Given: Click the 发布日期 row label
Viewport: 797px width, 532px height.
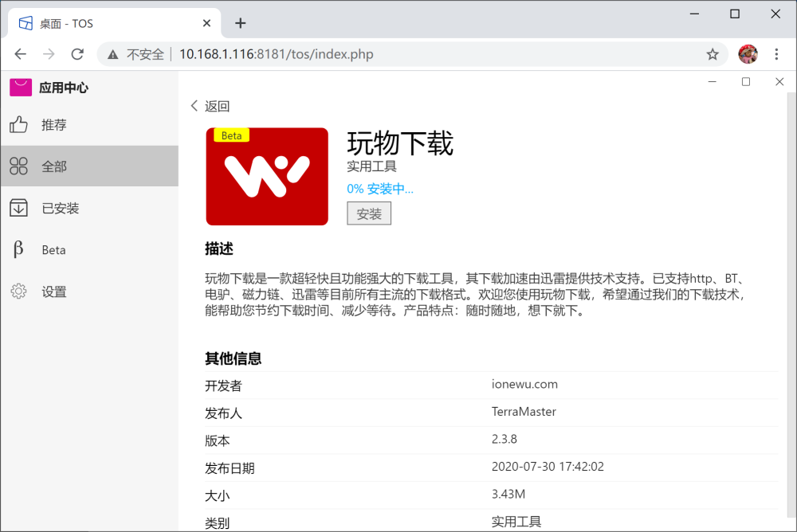Looking at the screenshot, I should tap(230, 468).
